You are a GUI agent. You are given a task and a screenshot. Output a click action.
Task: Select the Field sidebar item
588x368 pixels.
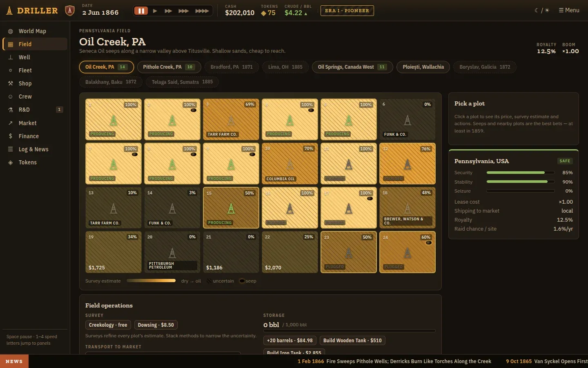tap(35, 44)
